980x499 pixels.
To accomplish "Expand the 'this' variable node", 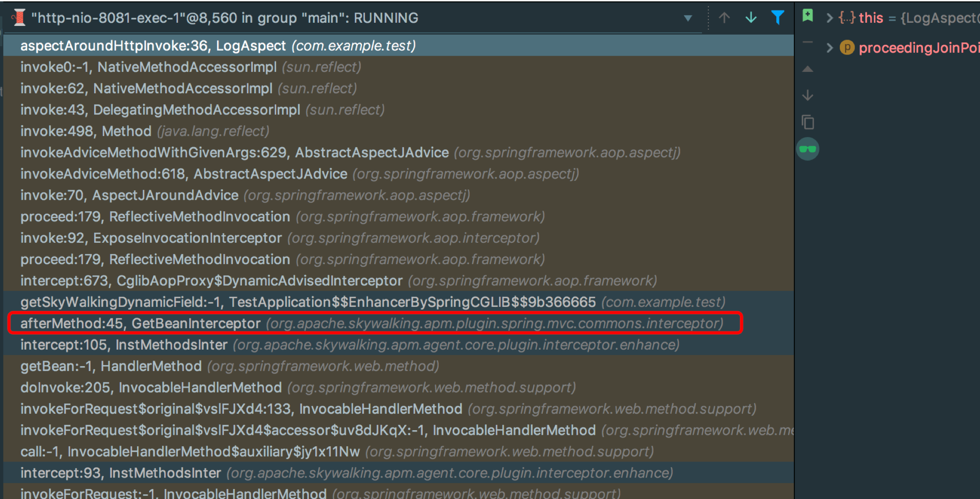I will tap(829, 18).
